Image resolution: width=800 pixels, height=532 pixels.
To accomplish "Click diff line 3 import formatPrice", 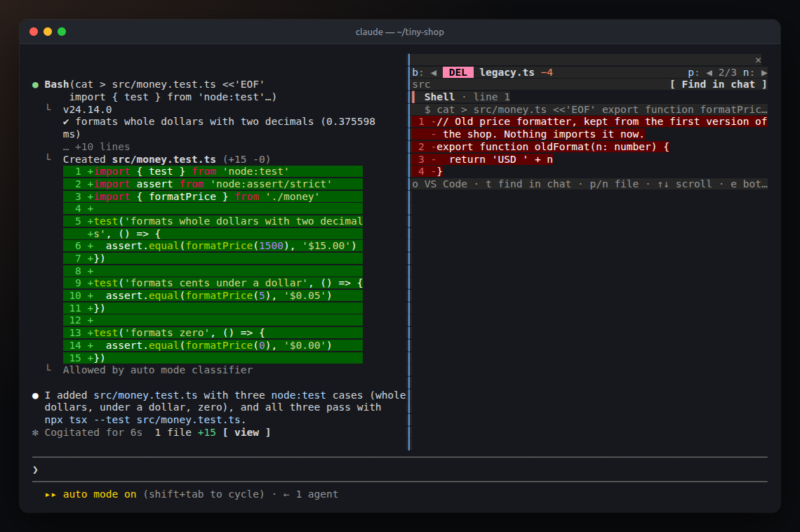I will coord(213,197).
